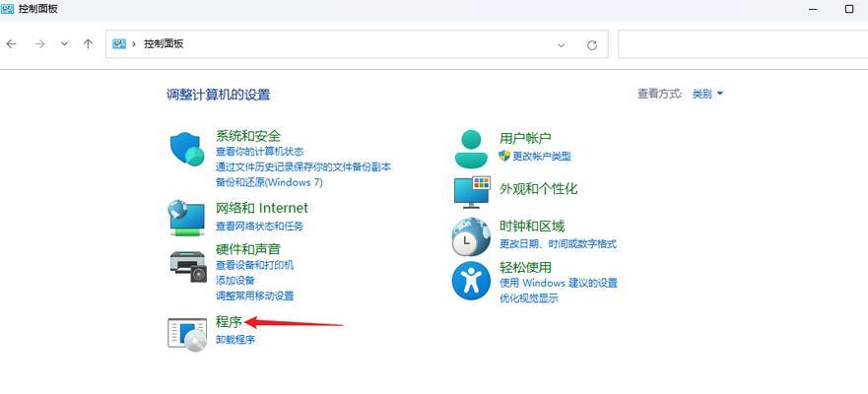This screenshot has height=394, width=868.
Task: Open the address bar history dropdown
Action: pyautogui.click(x=562, y=45)
